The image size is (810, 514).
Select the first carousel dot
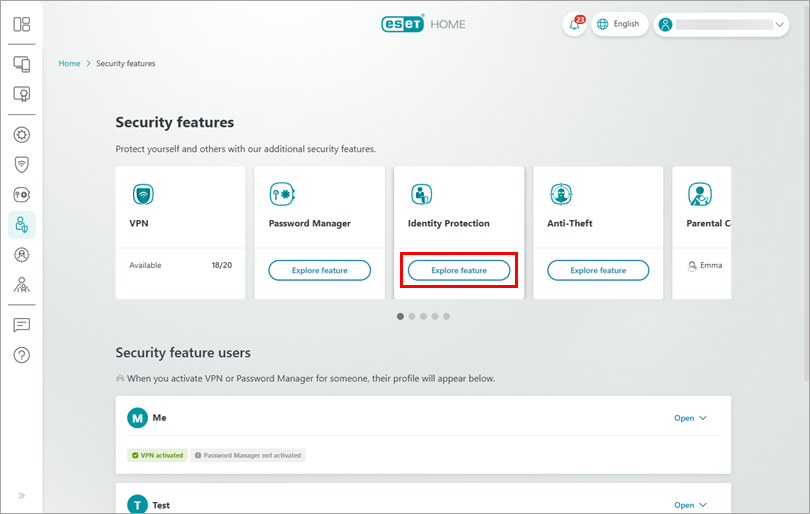[x=400, y=316]
